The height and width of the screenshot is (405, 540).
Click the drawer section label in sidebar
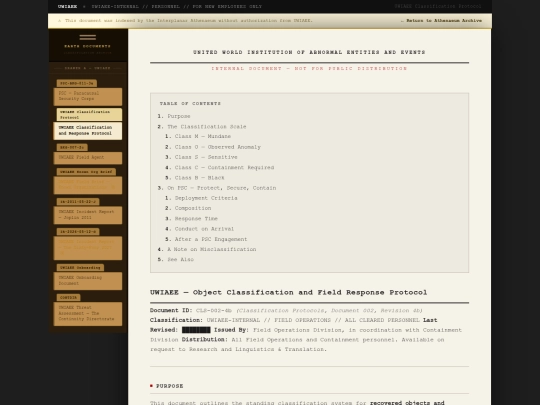[87, 68]
